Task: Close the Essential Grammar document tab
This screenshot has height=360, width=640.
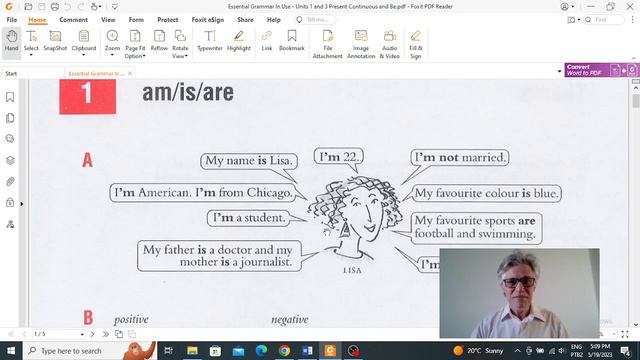Action: pyautogui.click(x=130, y=73)
